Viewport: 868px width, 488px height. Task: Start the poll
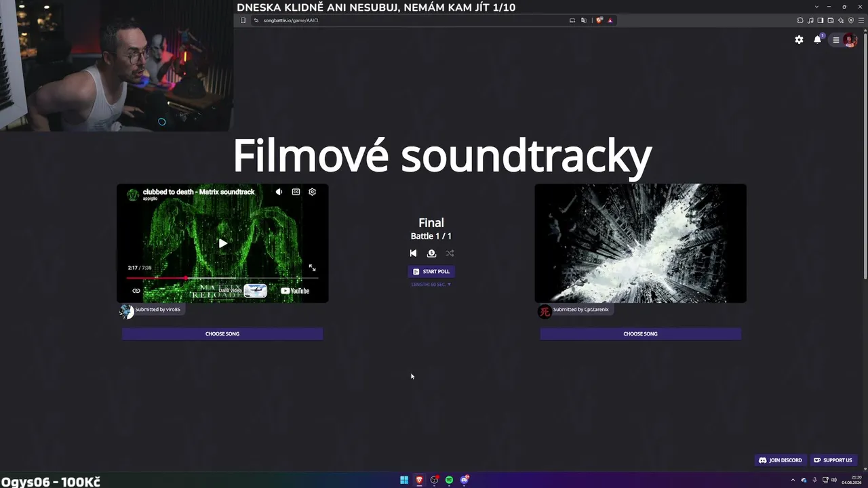tap(431, 271)
